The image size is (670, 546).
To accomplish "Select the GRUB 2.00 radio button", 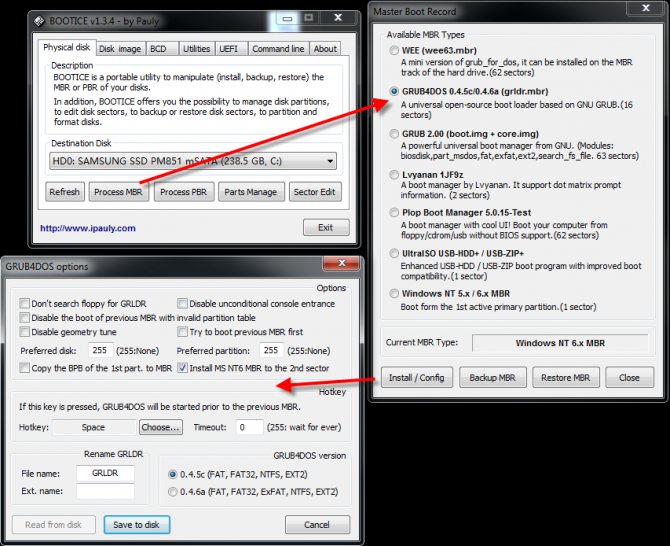I will pyautogui.click(x=394, y=134).
